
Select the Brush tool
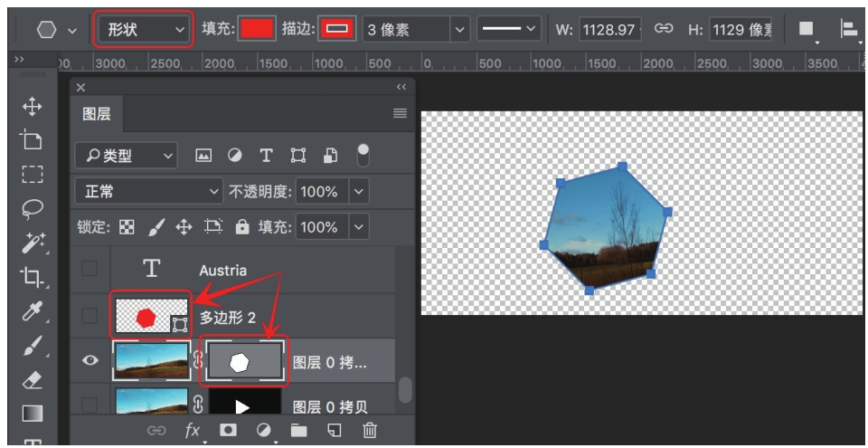coord(33,346)
